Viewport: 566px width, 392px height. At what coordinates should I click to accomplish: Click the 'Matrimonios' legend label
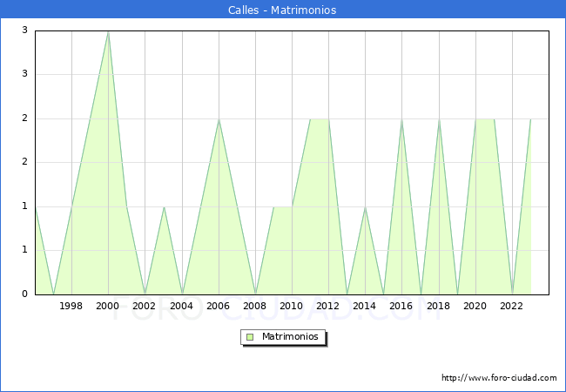click(x=290, y=336)
